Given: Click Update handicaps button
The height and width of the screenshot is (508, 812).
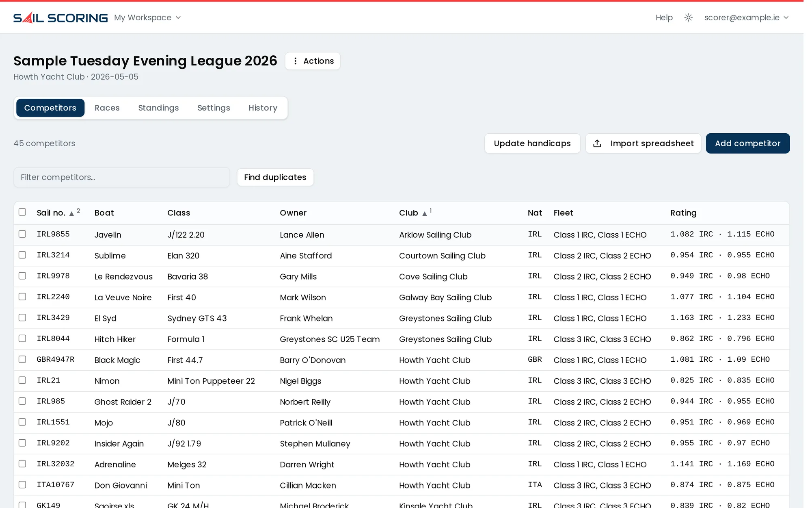Looking at the screenshot, I should coord(532,143).
